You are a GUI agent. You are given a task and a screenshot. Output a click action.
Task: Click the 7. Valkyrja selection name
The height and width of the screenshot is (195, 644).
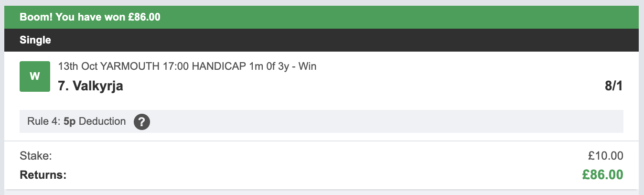click(x=91, y=87)
